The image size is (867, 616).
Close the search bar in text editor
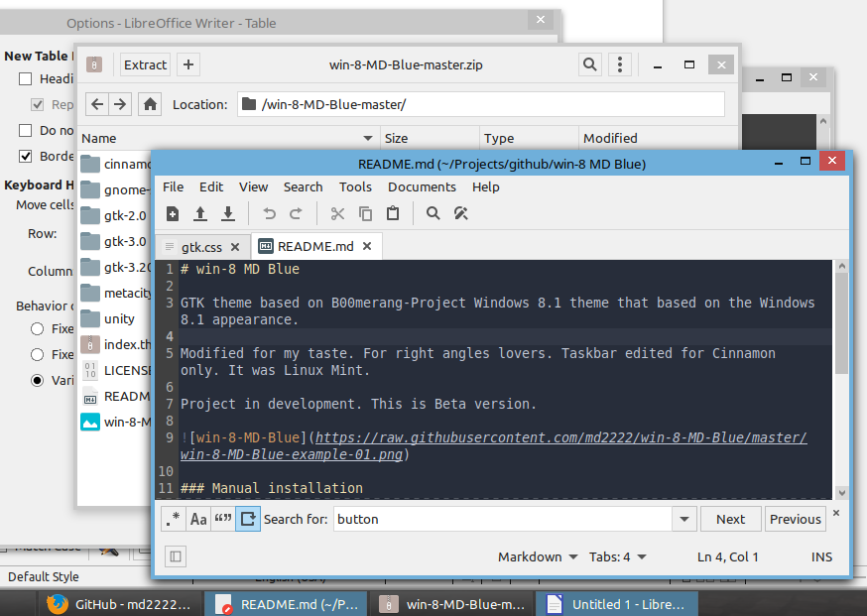coord(836,513)
